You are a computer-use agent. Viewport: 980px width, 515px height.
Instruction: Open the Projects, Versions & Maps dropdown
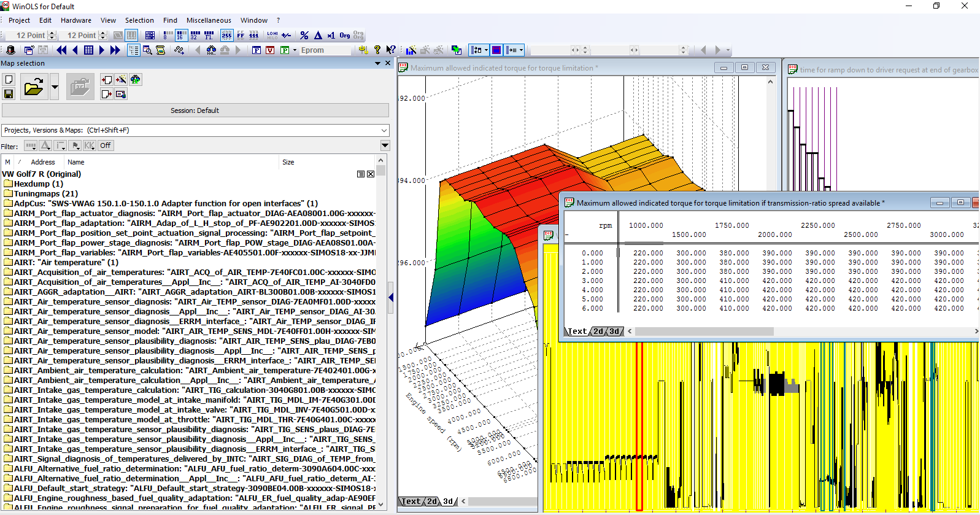pyautogui.click(x=384, y=130)
